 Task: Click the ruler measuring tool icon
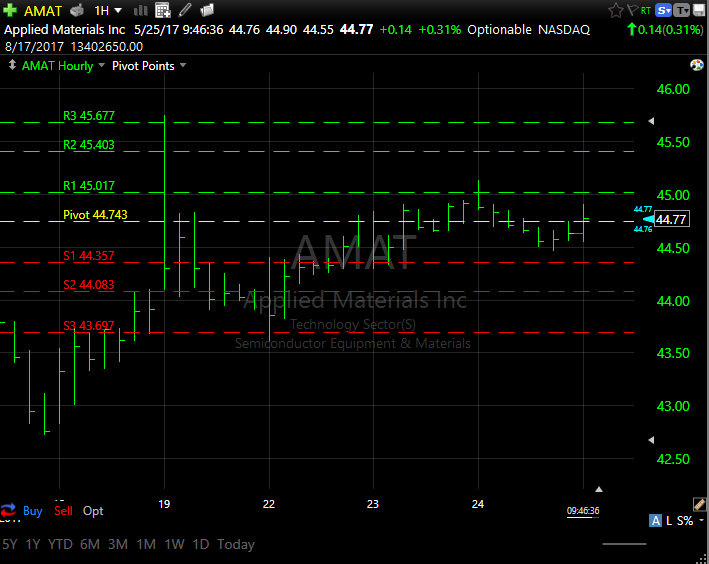[x=699, y=504]
